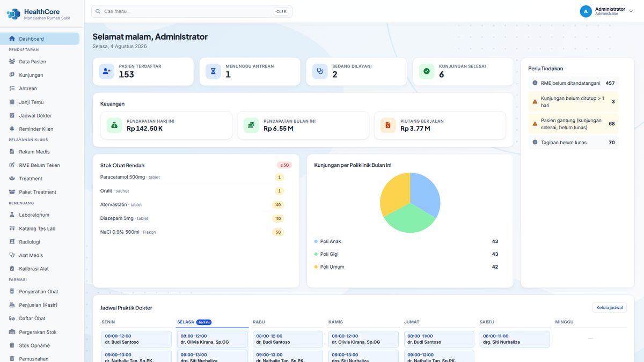
Task: Click the Jadwal Dokter icon
Action: [12, 115]
